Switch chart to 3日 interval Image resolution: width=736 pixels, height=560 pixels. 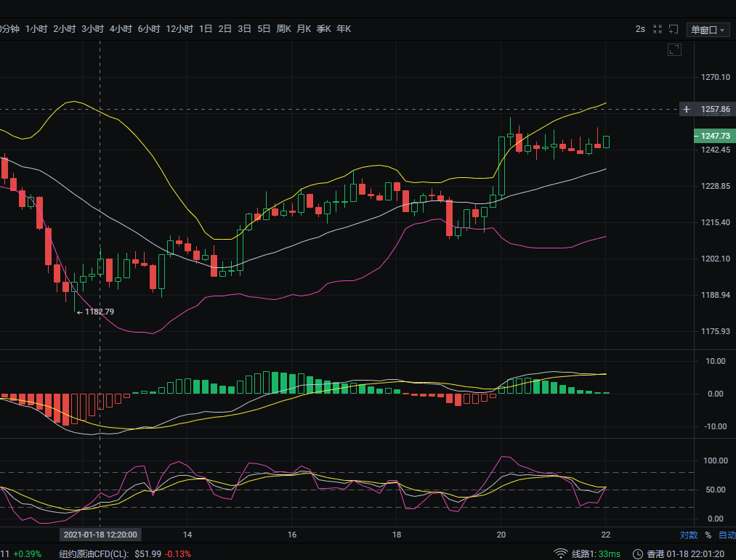tap(244, 29)
